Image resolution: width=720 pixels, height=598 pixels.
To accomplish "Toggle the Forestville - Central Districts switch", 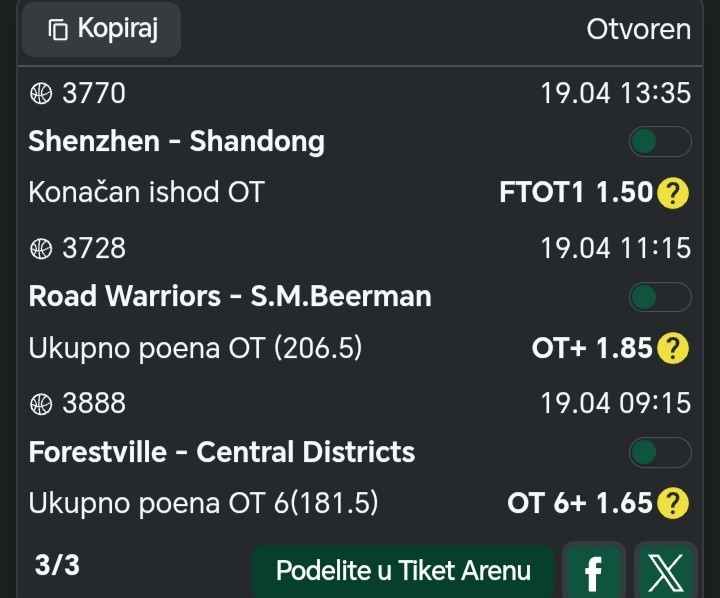I will [x=660, y=452].
